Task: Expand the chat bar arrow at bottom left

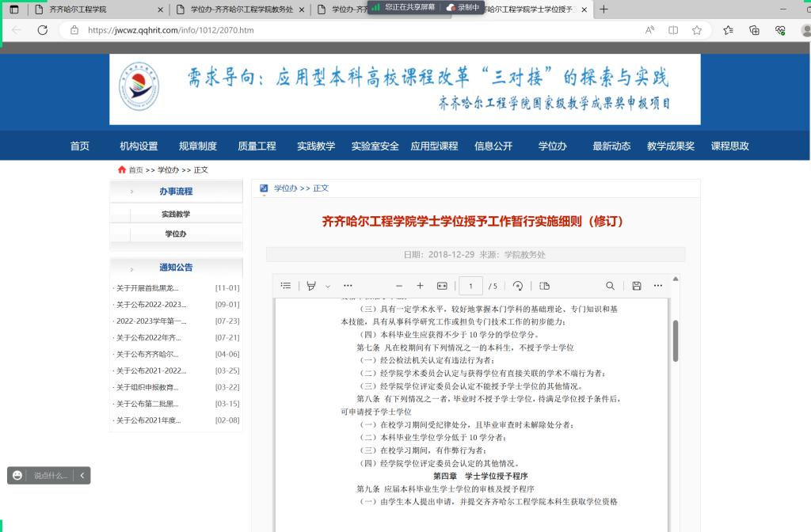Action: [x=82, y=475]
